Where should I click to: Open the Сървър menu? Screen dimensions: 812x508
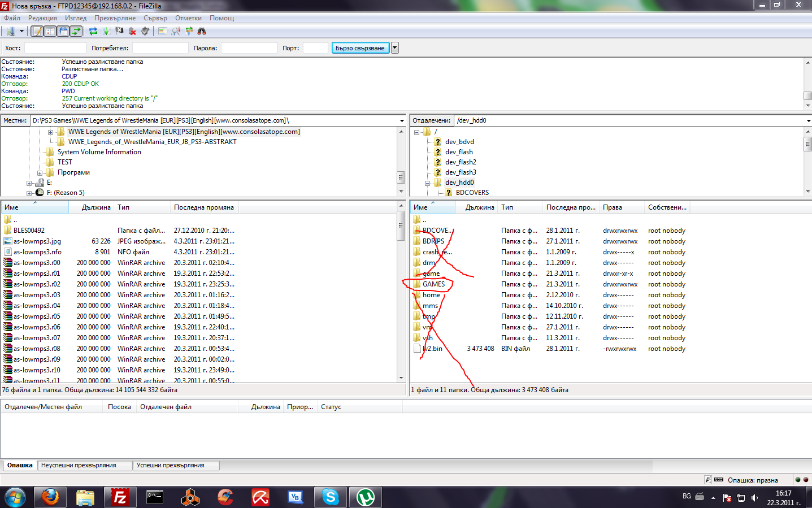155,18
